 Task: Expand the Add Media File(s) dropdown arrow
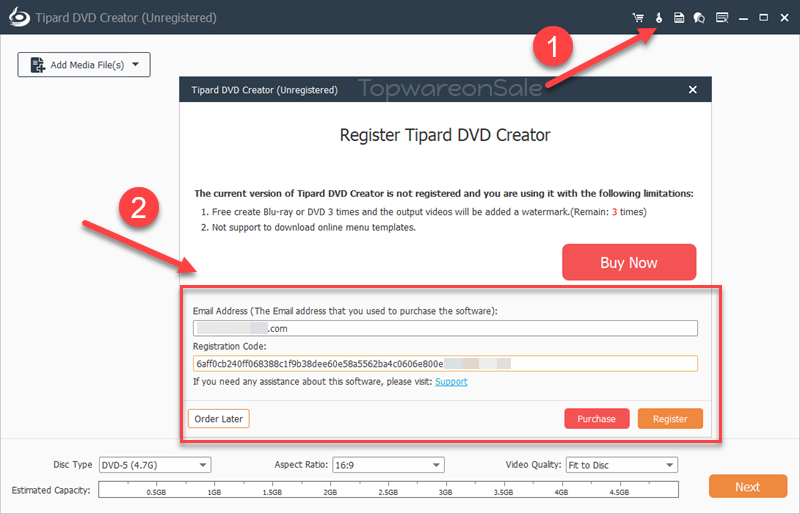[x=136, y=64]
